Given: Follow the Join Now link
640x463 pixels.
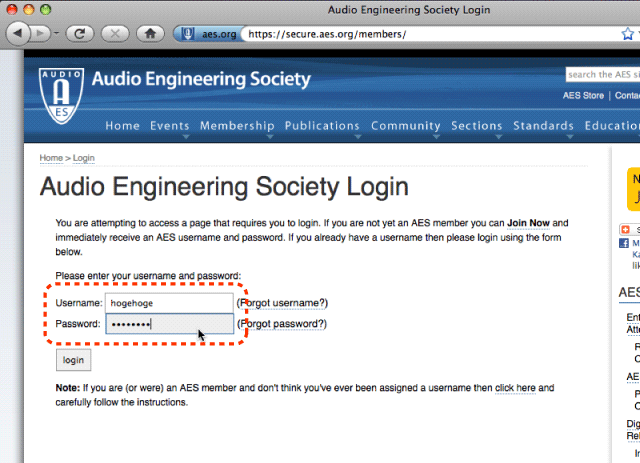Looking at the screenshot, I should pos(528,223).
